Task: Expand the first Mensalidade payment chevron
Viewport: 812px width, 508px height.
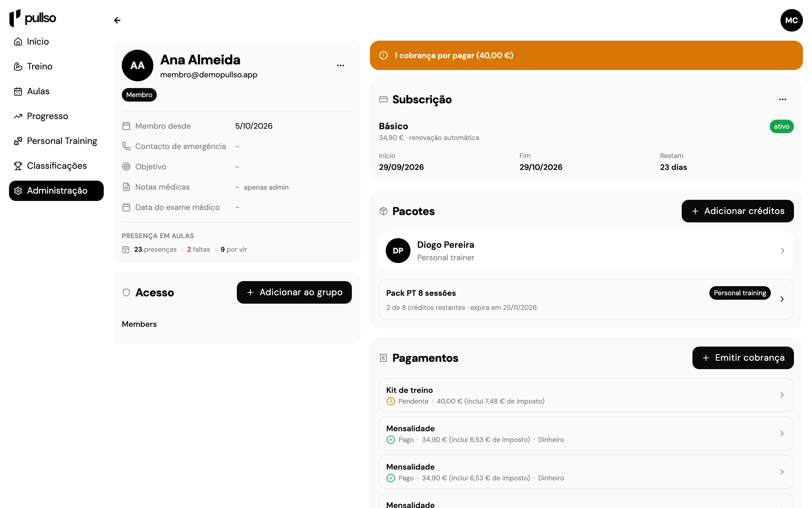Action: (782, 433)
